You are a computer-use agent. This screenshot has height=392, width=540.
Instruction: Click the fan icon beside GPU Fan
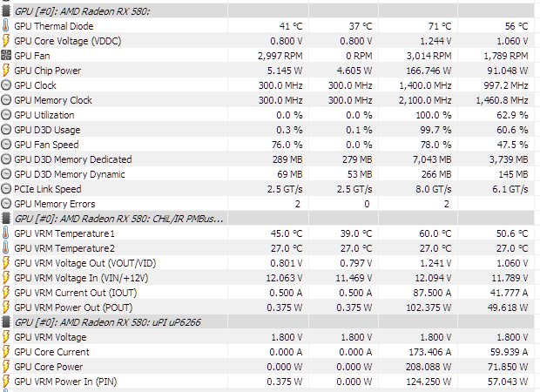click(7, 56)
